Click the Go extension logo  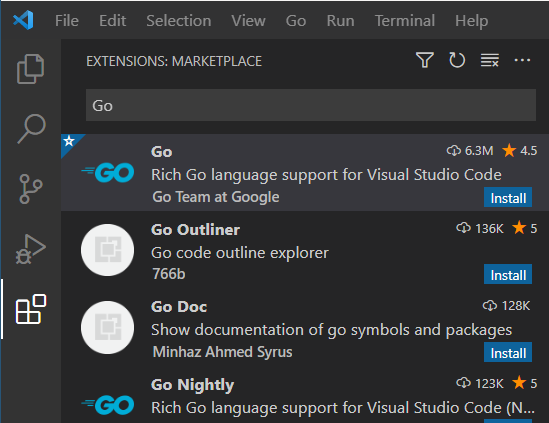107,173
